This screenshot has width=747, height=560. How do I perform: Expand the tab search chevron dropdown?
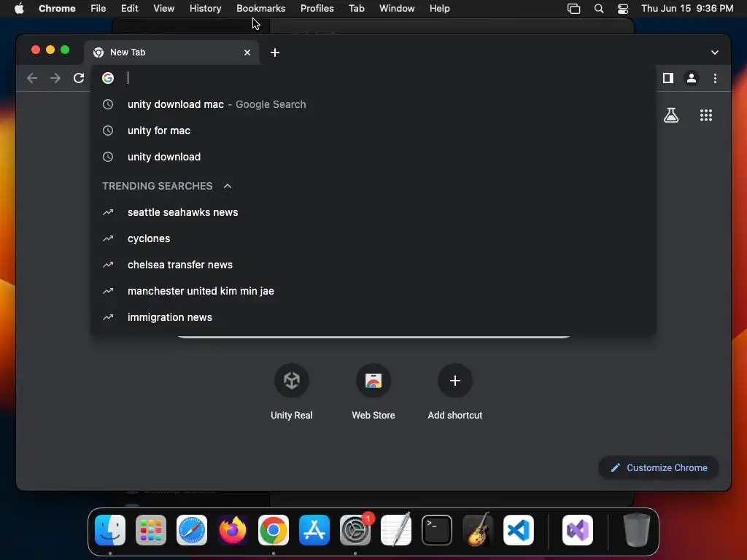[x=715, y=52]
